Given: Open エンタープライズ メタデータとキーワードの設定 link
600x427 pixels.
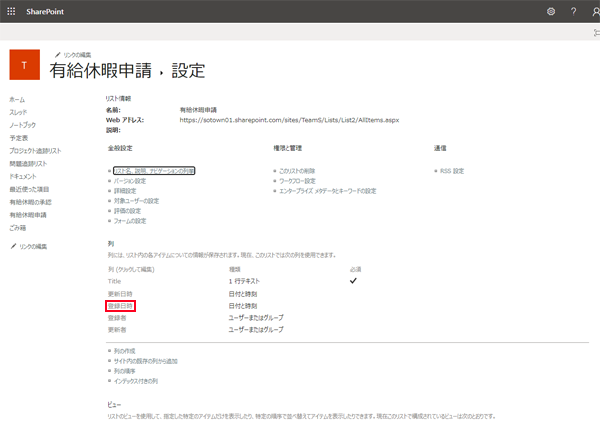Looking at the screenshot, I should (328, 191).
